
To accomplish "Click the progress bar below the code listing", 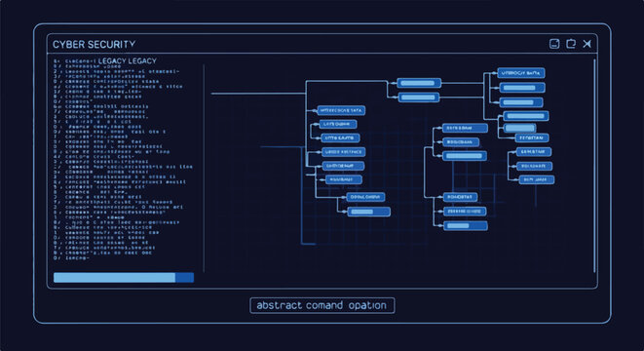I will click(124, 278).
